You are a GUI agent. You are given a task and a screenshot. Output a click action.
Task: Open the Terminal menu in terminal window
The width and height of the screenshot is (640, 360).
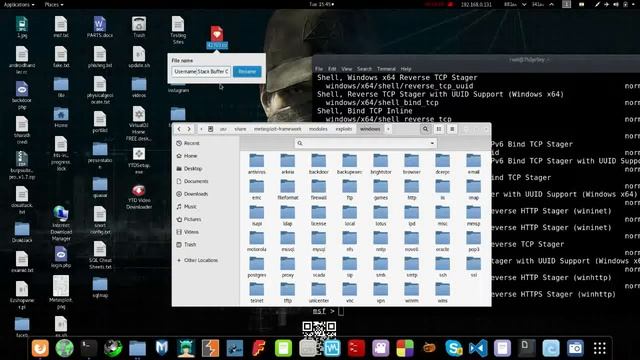point(386,69)
